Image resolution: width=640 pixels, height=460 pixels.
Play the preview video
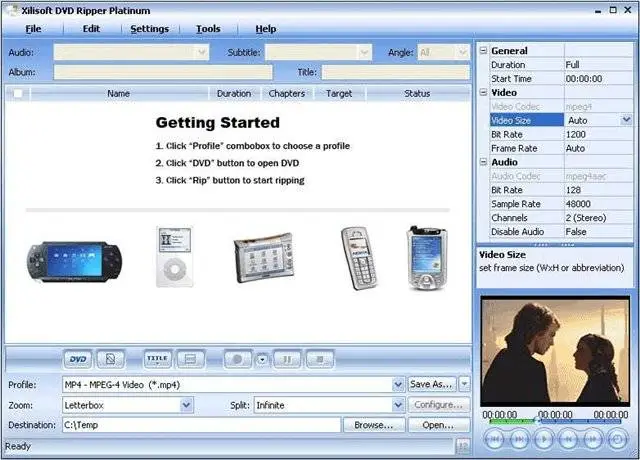point(543,439)
